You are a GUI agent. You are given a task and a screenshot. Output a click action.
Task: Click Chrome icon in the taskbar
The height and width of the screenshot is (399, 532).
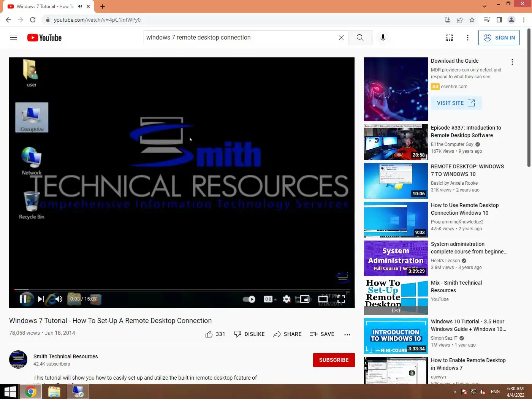coord(30,391)
